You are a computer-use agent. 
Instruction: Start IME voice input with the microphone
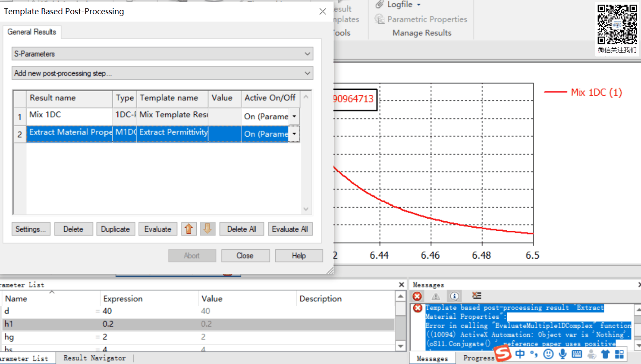coord(562,354)
